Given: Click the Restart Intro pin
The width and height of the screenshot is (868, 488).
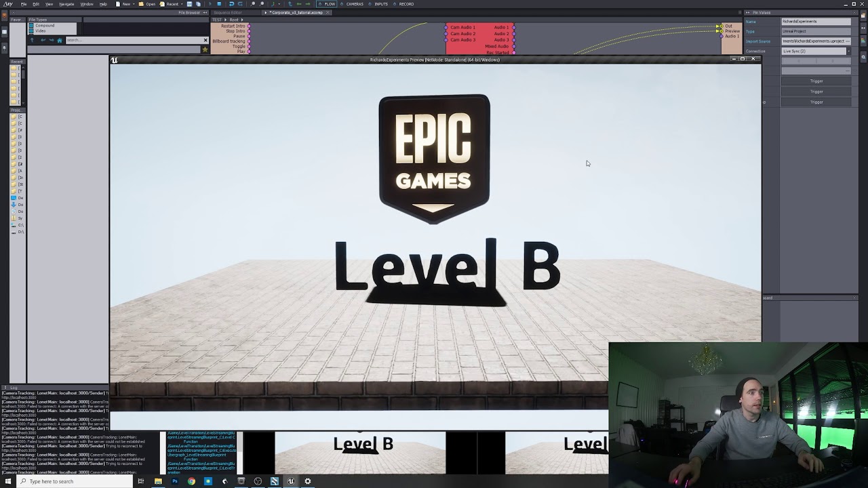Looking at the screenshot, I should (x=249, y=26).
